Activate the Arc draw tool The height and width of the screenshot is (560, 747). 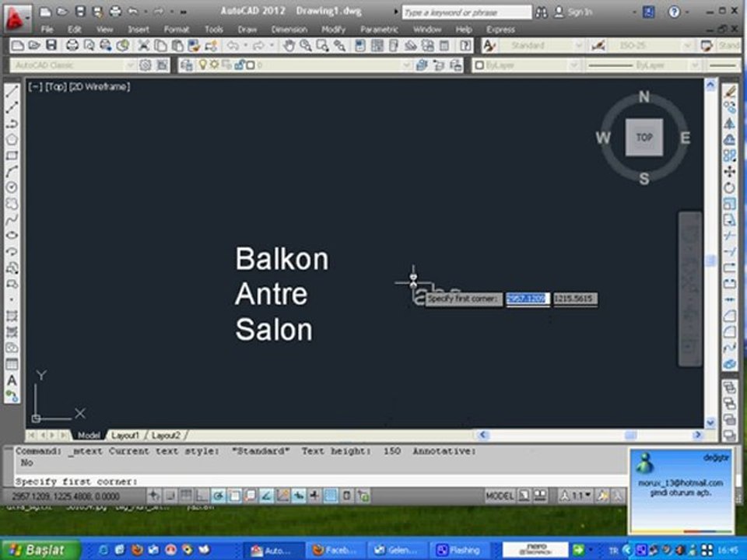coord(12,171)
